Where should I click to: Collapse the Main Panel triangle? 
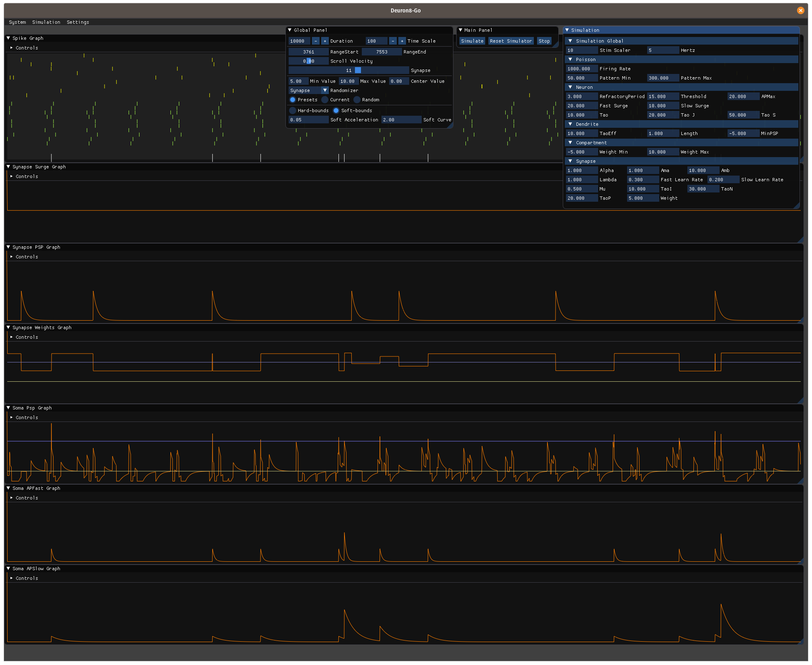point(461,30)
